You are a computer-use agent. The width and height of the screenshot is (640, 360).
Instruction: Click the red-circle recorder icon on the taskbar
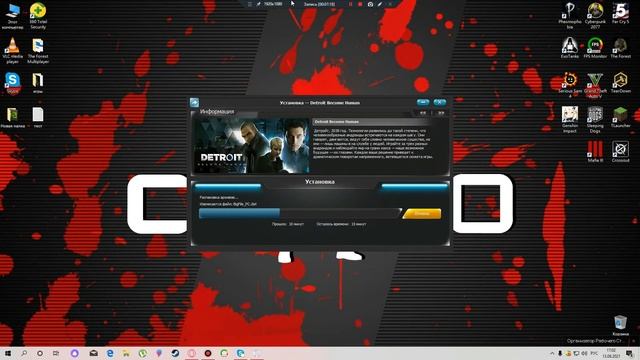[208, 353]
